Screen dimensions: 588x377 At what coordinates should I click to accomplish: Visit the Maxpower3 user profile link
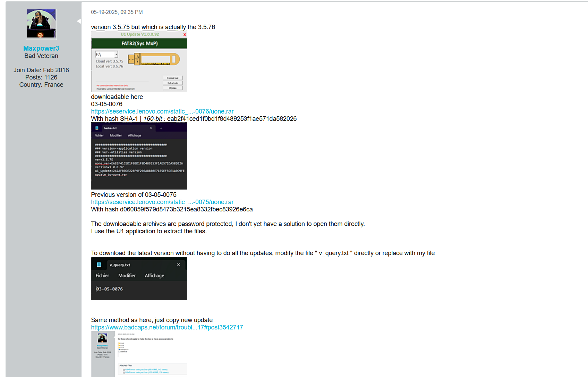click(x=41, y=48)
